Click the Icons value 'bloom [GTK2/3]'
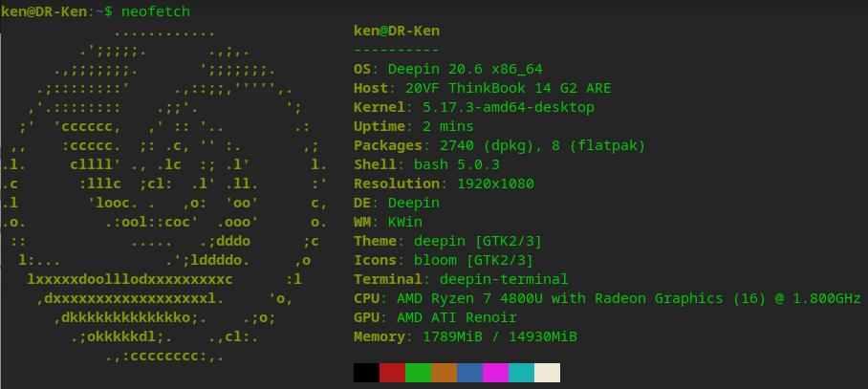This screenshot has width=868, height=389. [474, 261]
